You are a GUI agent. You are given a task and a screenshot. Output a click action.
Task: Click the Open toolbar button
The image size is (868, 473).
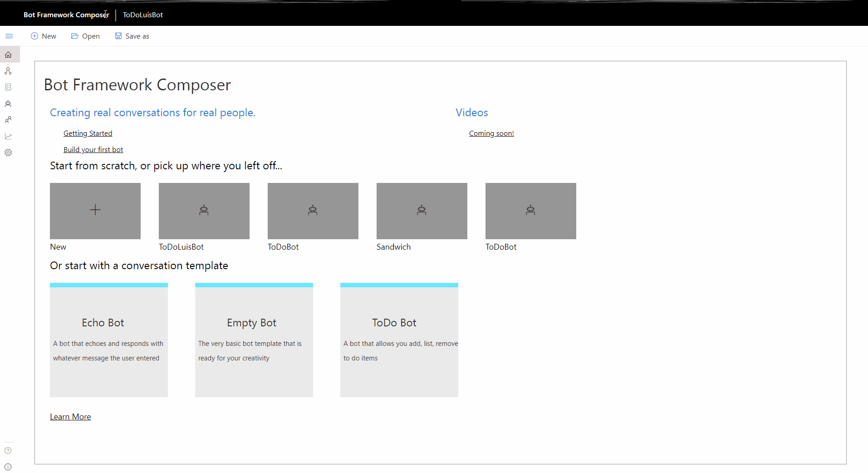click(x=85, y=36)
